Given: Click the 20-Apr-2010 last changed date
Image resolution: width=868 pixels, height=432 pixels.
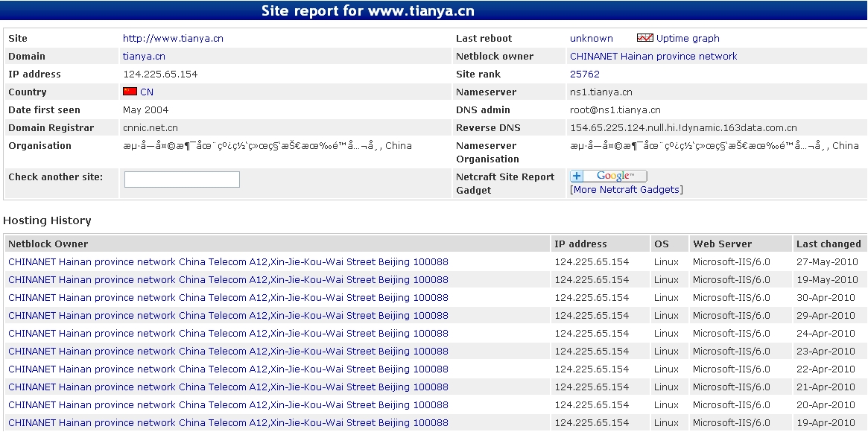Looking at the screenshot, I should [826, 405].
